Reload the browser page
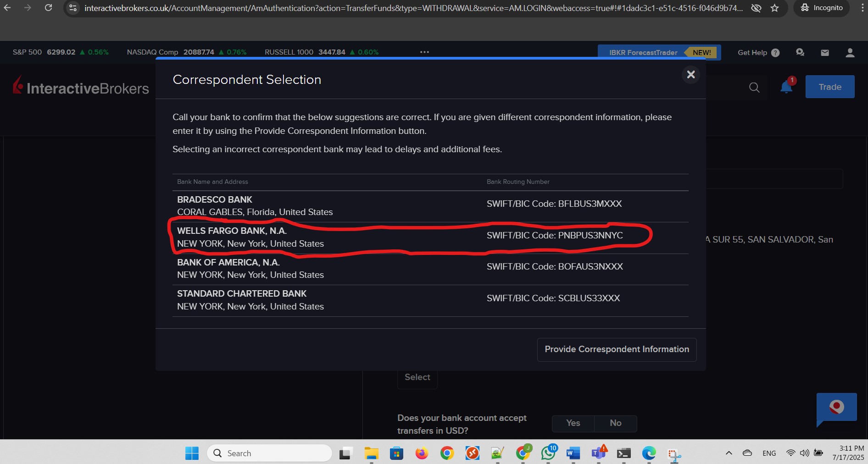Screen dimensions: 868x464 tap(48, 8)
